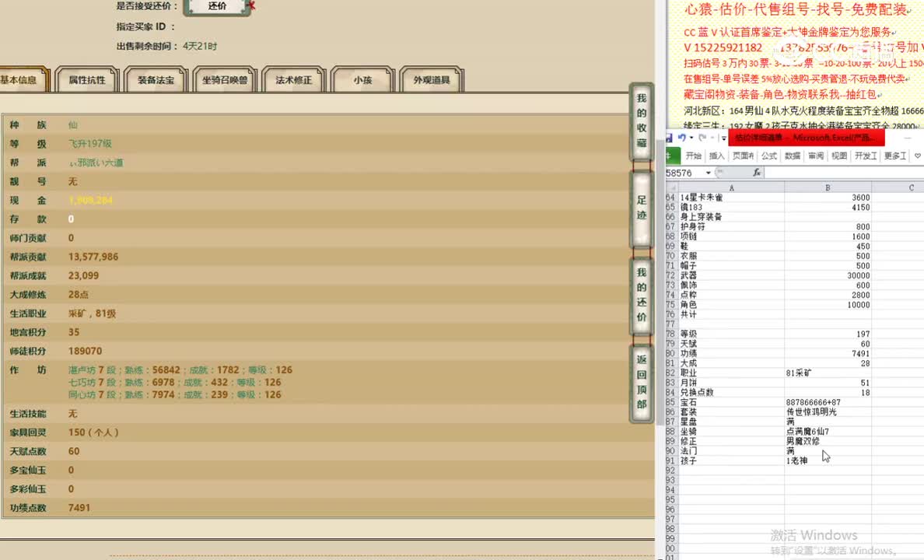924x560 pixels.
Task: Select Excel row header 78
Action: [x=671, y=334]
